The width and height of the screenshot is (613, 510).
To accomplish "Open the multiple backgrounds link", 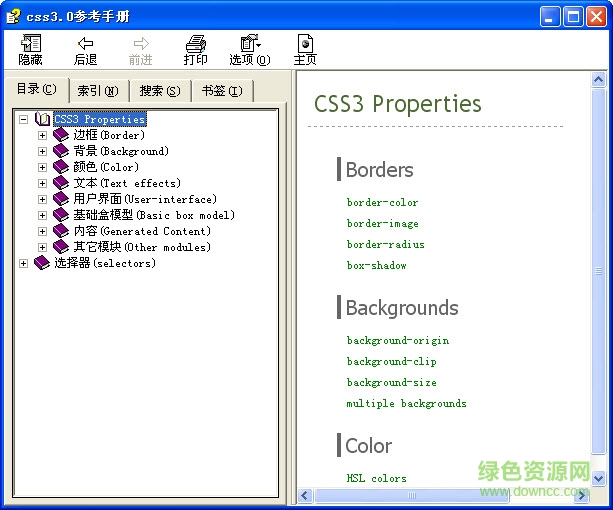I will [407, 403].
